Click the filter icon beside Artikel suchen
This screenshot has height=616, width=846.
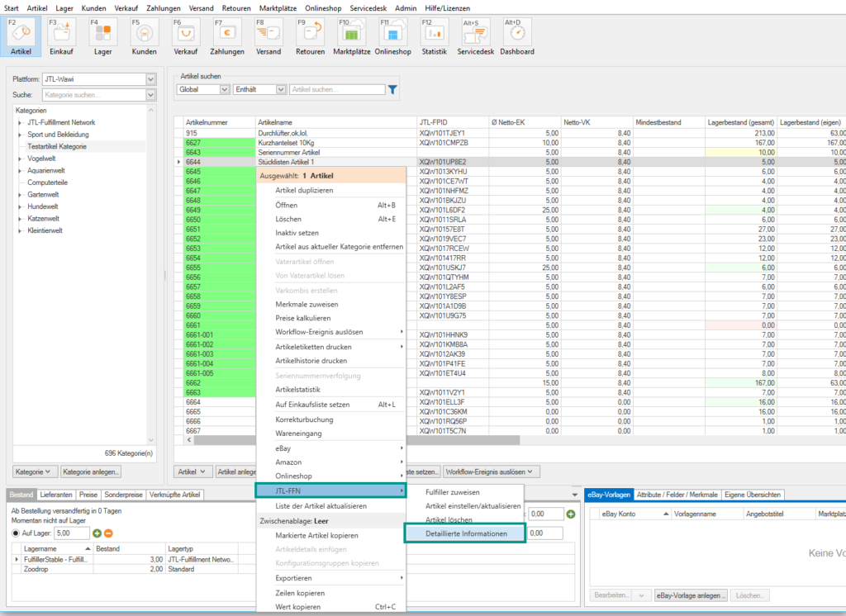(x=392, y=89)
